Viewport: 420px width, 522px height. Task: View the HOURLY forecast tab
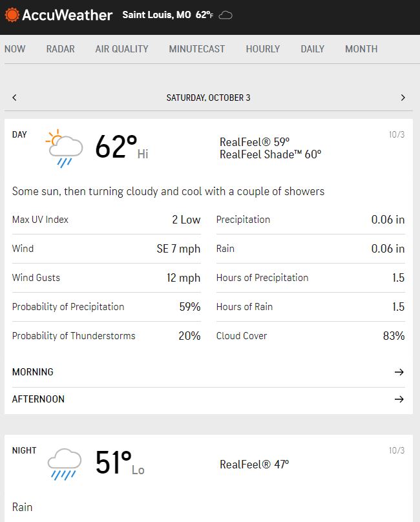pyautogui.click(x=262, y=49)
